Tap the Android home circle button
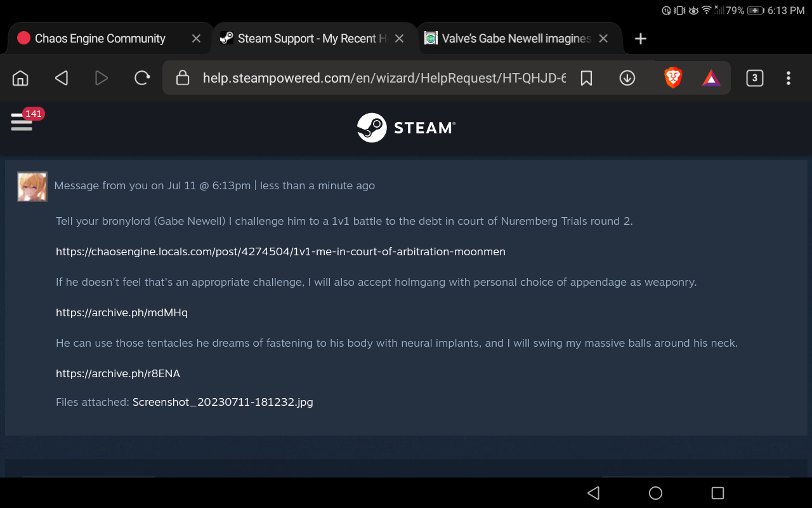 656,493
